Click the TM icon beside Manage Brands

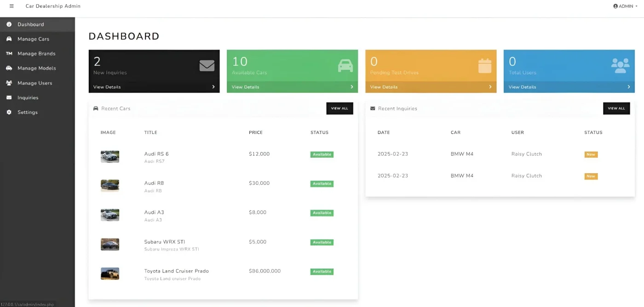9,53
